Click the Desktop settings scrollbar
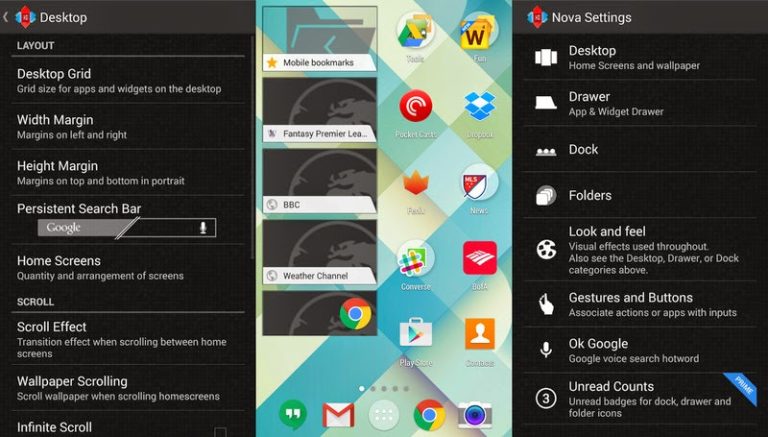The width and height of the screenshot is (768, 437). pos(252,147)
